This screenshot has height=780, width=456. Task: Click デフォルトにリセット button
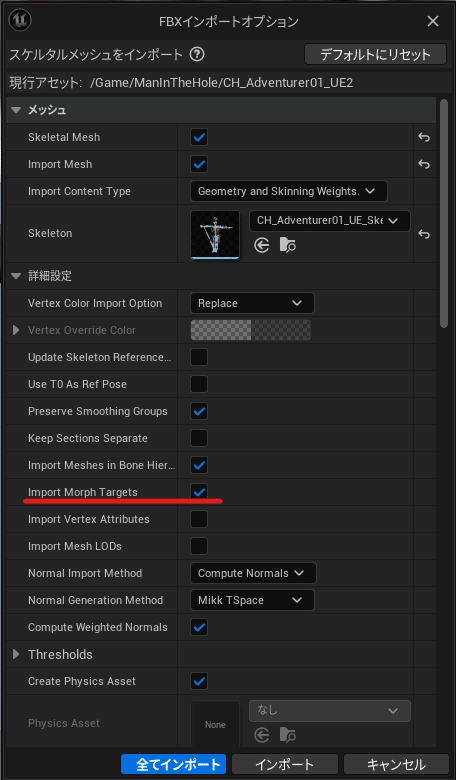pos(375,54)
